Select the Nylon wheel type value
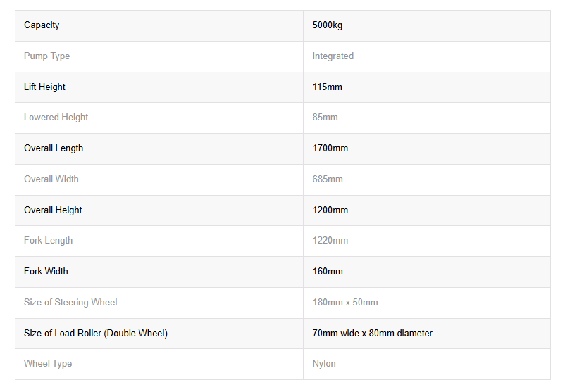The width and height of the screenshot is (565, 392). tap(324, 364)
